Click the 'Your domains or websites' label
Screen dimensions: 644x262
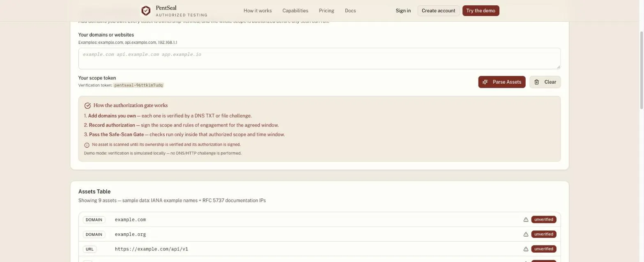point(106,35)
